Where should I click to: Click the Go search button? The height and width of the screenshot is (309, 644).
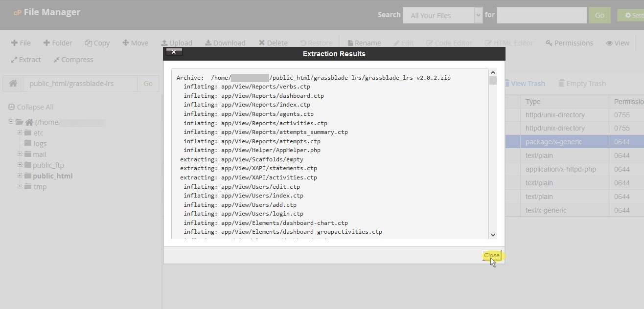pyautogui.click(x=599, y=15)
